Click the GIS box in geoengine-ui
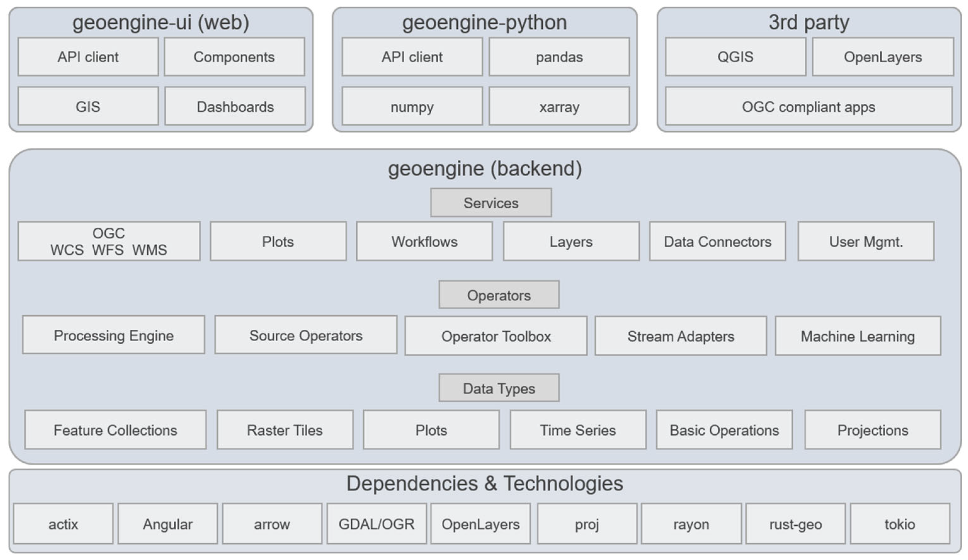968x560 pixels. pyautogui.click(x=88, y=106)
